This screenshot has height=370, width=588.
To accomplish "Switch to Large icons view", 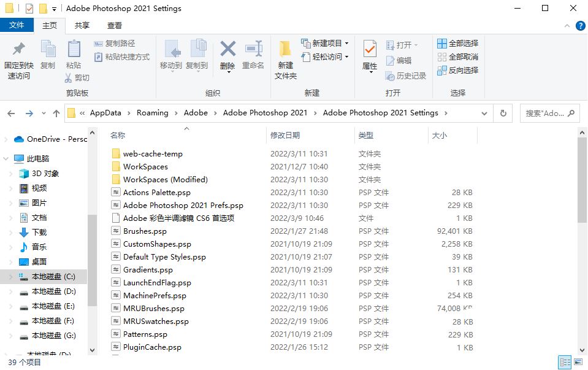I will [x=578, y=362].
